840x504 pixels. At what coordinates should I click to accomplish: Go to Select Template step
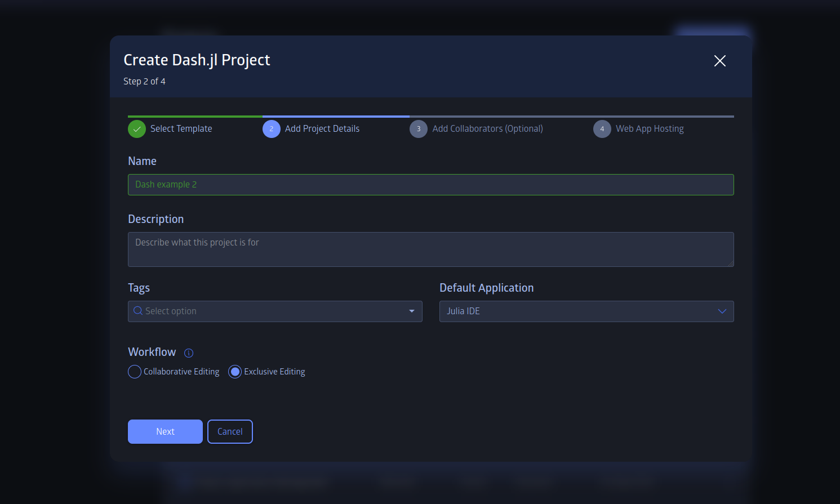(x=181, y=129)
